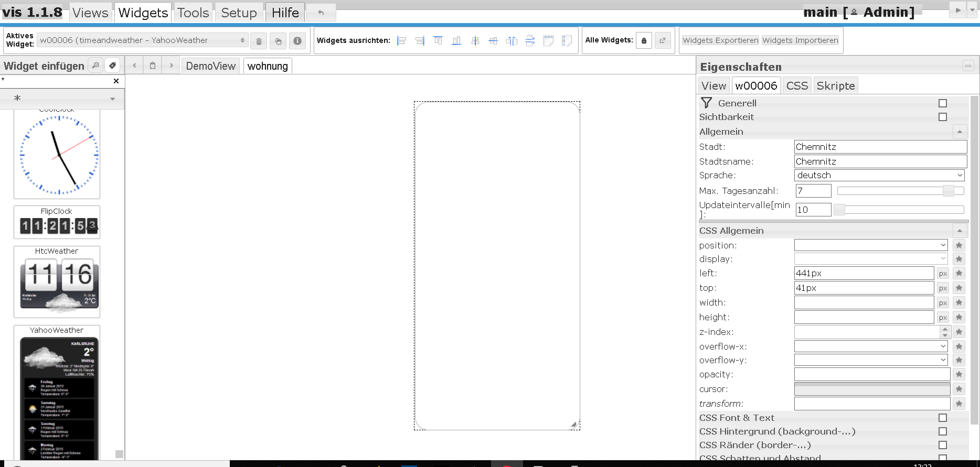Check the CSS Font & Text box
This screenshot has height=467, width=980.
(943, 418)
